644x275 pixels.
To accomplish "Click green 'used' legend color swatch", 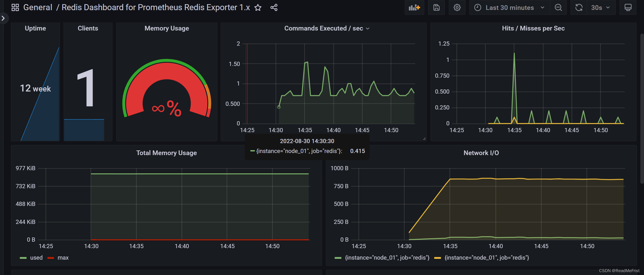I will point(23,258).
